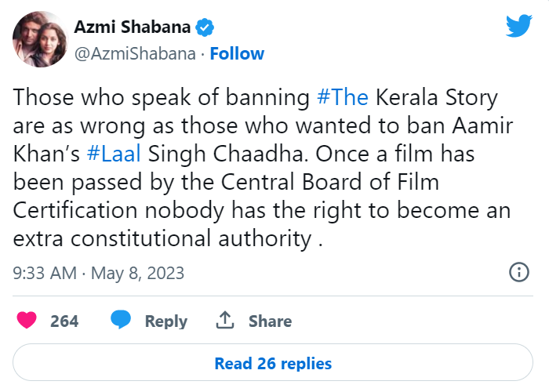Click the 264 likes count
The height and width of the screenshot is (392, 549).
pos(64,321)
